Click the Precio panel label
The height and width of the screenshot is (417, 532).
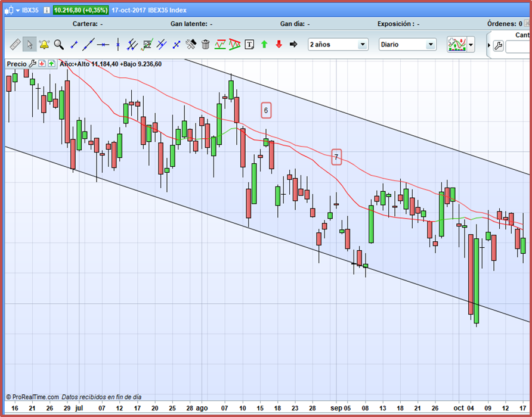(17, 64)
